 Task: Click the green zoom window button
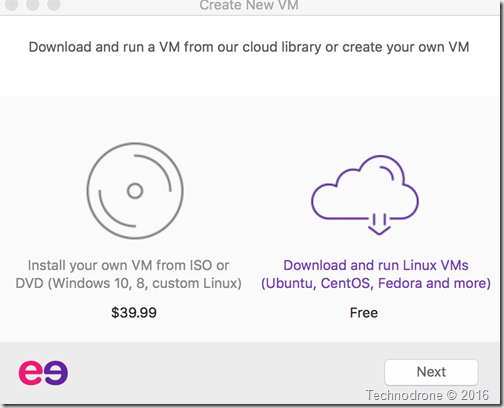click(x=54, y=4)
